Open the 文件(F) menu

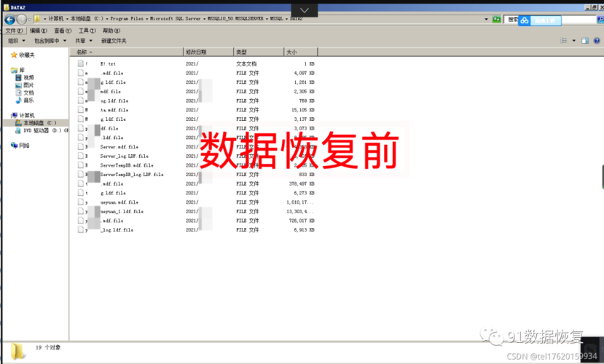(15, 31)
